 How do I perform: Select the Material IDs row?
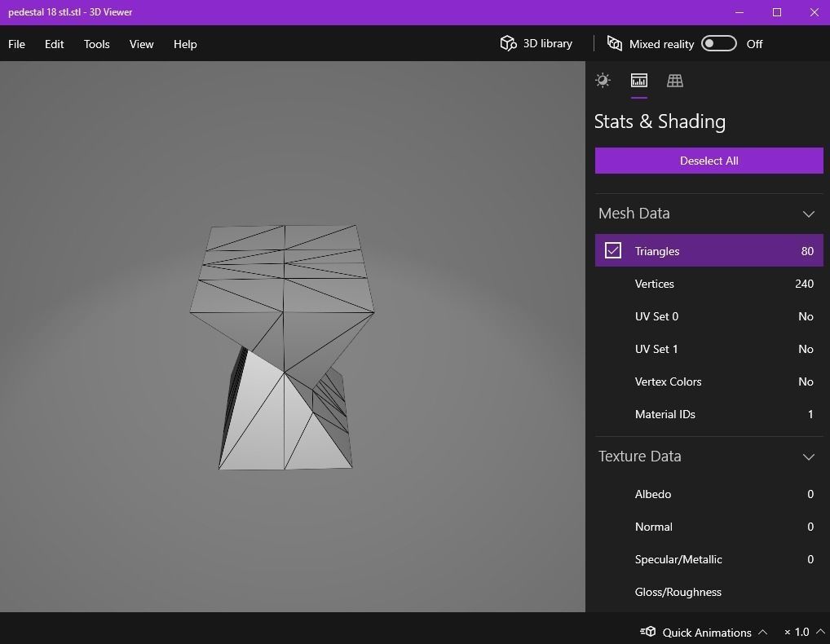point(709,414)
